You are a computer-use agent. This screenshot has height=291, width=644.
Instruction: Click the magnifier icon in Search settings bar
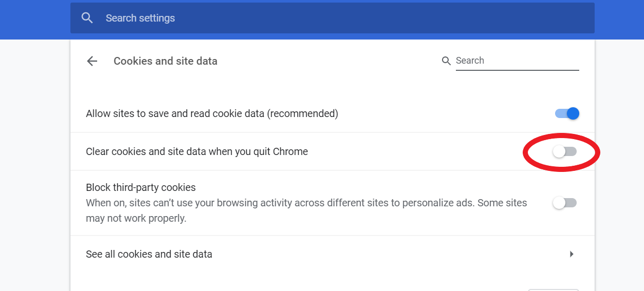[87, 18]
